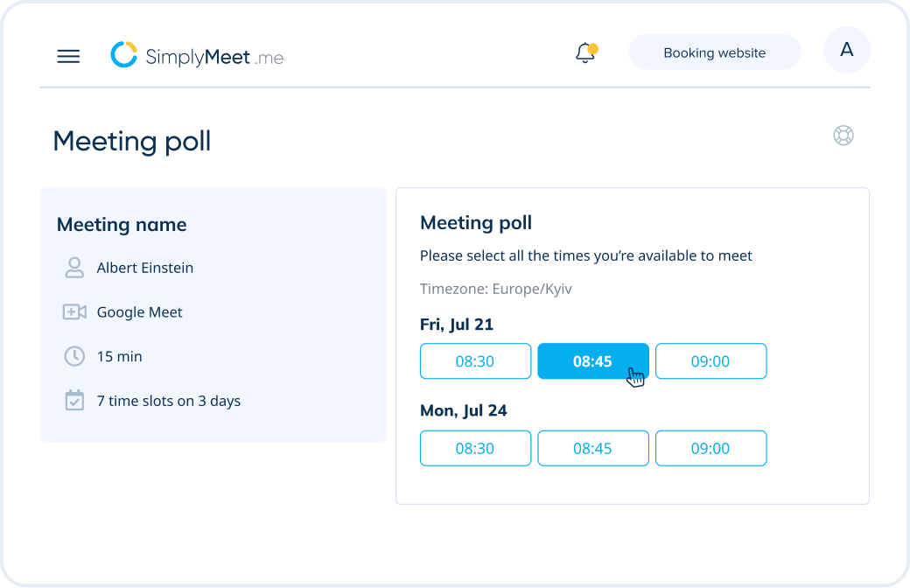Click the SimplyMeet.me logo
The width and height of the screenshot is (910, 588).
point(197,55)
